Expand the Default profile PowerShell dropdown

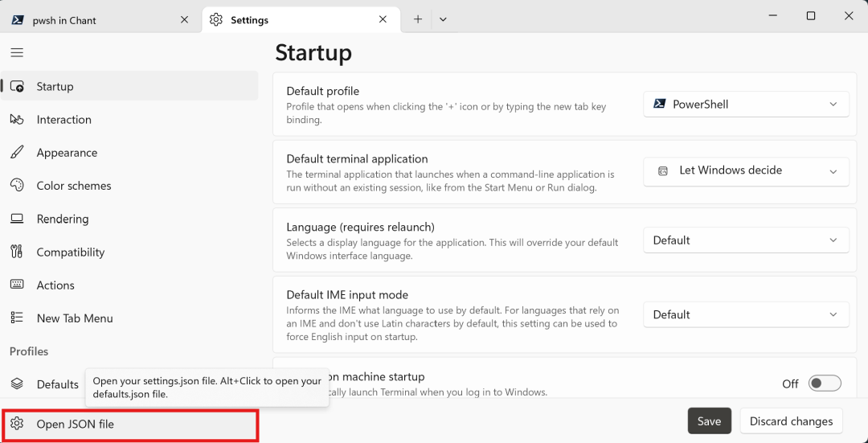[x=745, y=105]
